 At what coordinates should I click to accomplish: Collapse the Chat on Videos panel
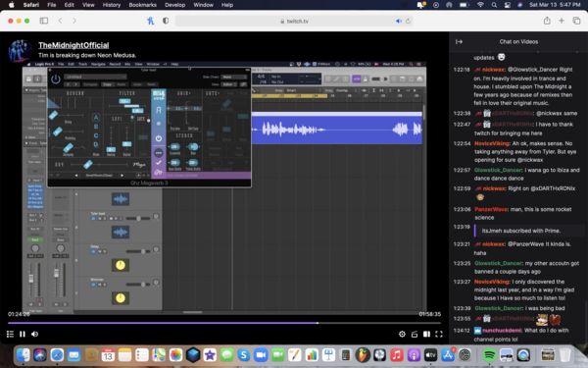point(459,41)
